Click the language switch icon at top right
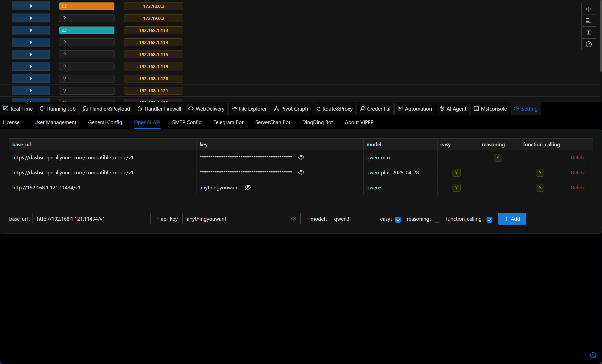The width and height of the screenshot is (602, 364). coord(588,9)
